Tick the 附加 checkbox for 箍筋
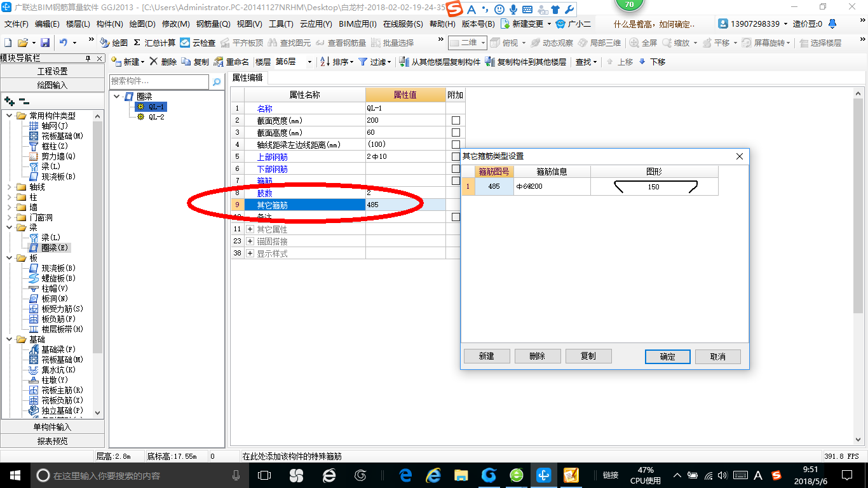This screenshot has width=868, height=488. [x=456, y=180]
